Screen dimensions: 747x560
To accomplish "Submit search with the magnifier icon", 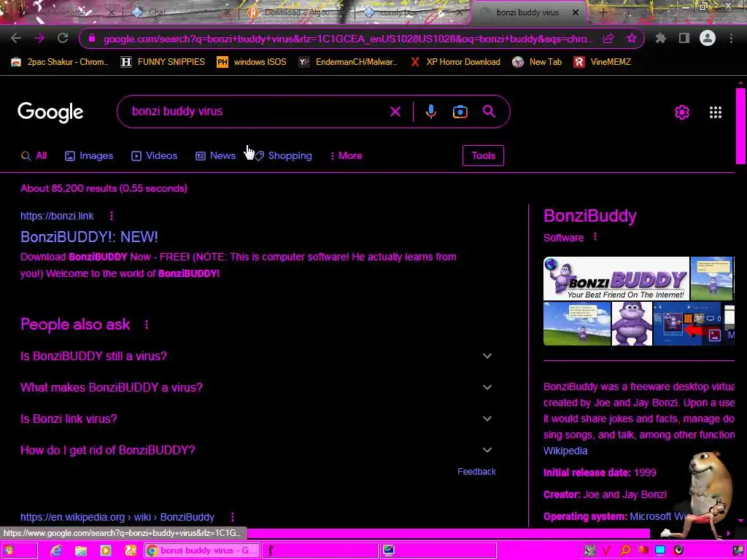I will pos(489,112).
